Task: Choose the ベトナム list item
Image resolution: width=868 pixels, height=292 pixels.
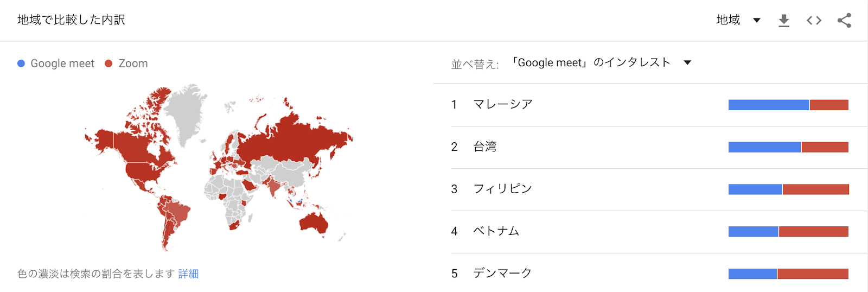Action: (x=659, y=232)
